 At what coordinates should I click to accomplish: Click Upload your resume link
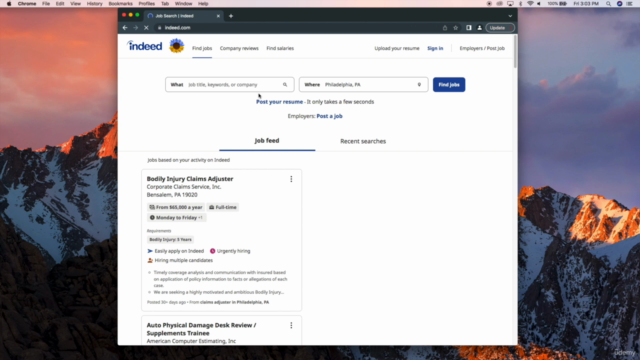coord(397,48)
